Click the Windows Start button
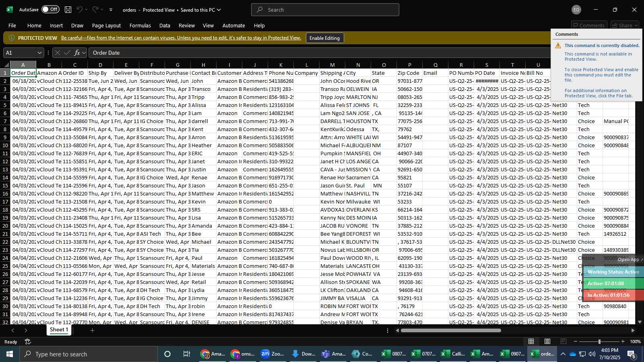Screen dimensions: 644x362 (x=10, y=354)
